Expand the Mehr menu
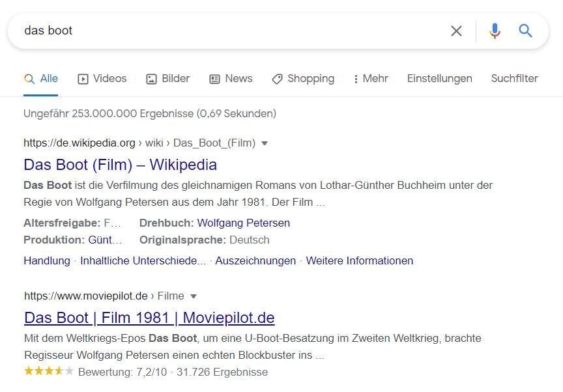The height and width of the screenshot is (392, 563). 371,79
